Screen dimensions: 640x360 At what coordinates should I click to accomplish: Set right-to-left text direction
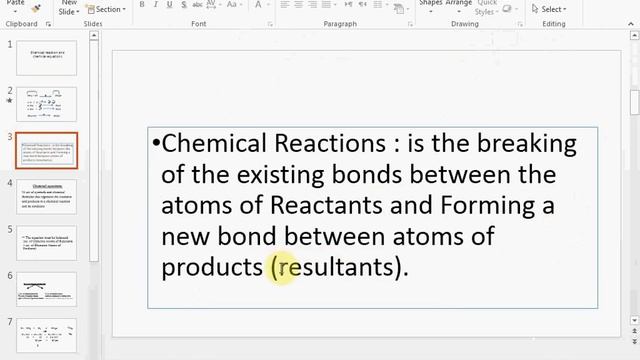362,5
